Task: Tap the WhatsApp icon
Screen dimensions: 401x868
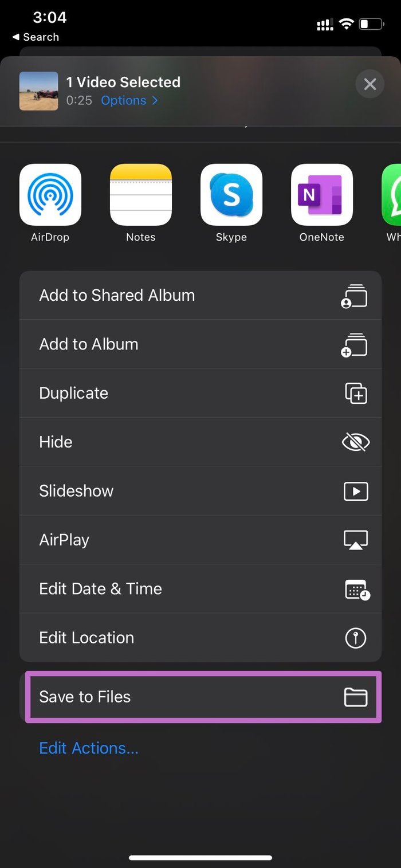Action: [x=392, y=195]
